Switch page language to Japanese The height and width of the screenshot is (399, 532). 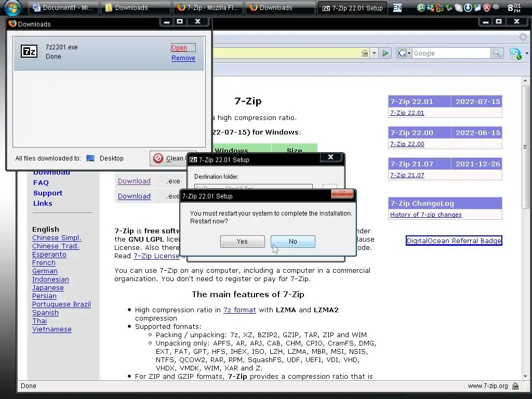point(48,288)
